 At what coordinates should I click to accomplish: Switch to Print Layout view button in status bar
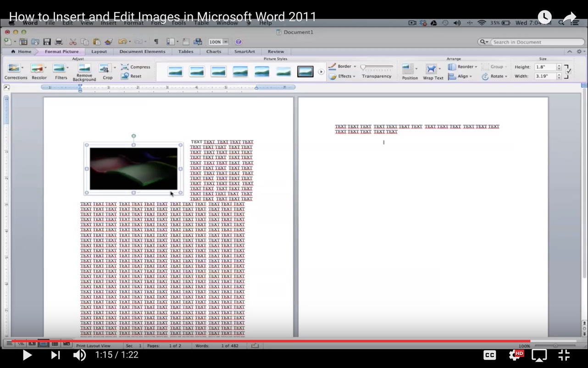[43, 344]
